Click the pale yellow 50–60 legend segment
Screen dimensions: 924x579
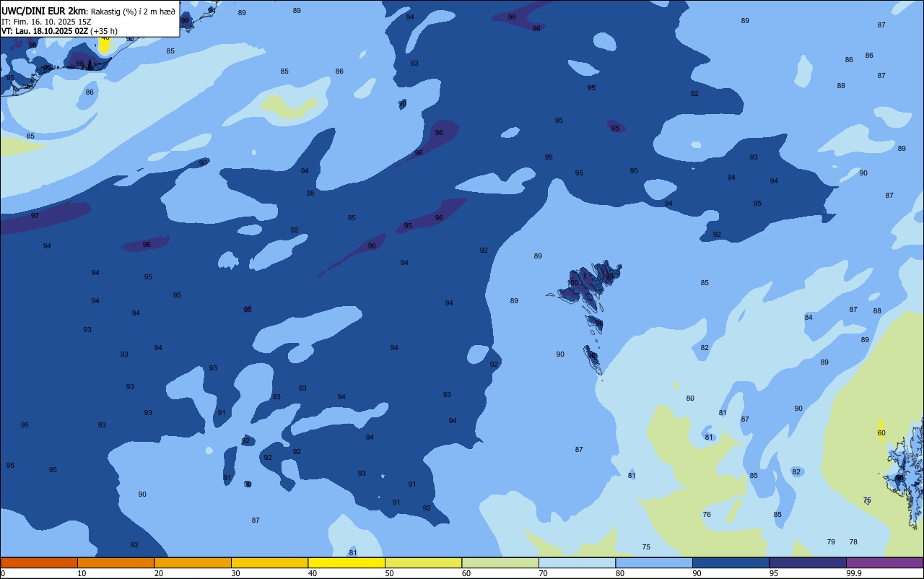coord(423,562)
